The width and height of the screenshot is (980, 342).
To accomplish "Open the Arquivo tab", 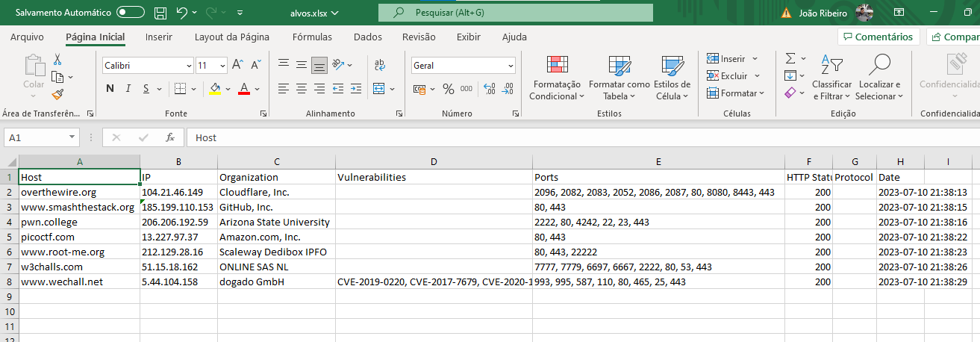I will click(x=27, y=37).
